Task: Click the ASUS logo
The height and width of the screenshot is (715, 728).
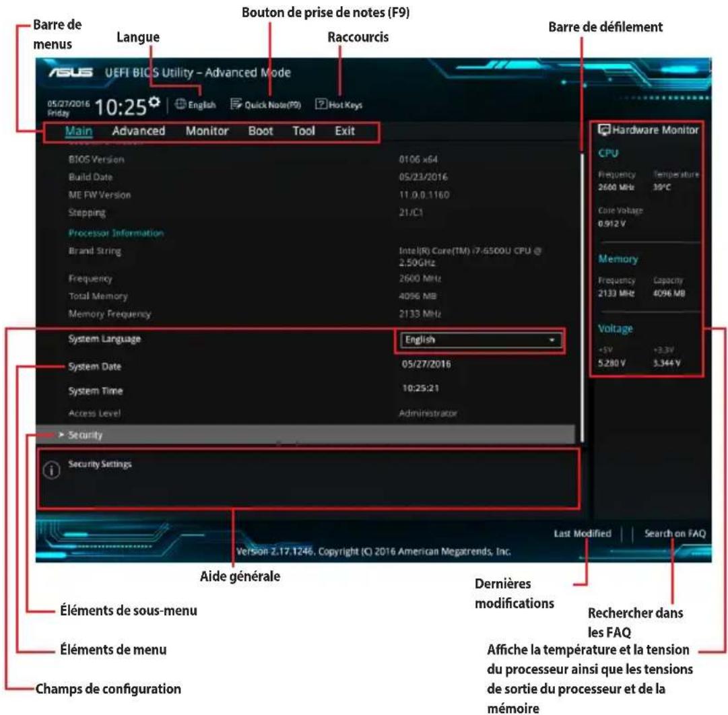Action: [x=71, y=73]
